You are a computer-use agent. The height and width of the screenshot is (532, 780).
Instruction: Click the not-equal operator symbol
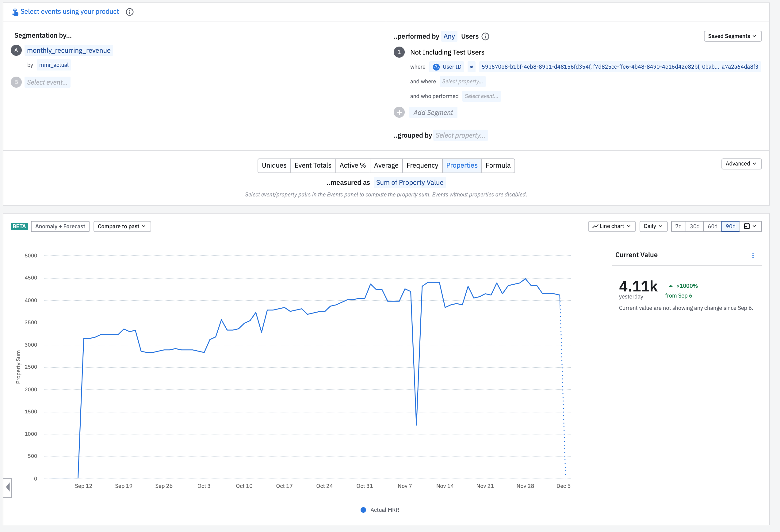tap(471, 67)
